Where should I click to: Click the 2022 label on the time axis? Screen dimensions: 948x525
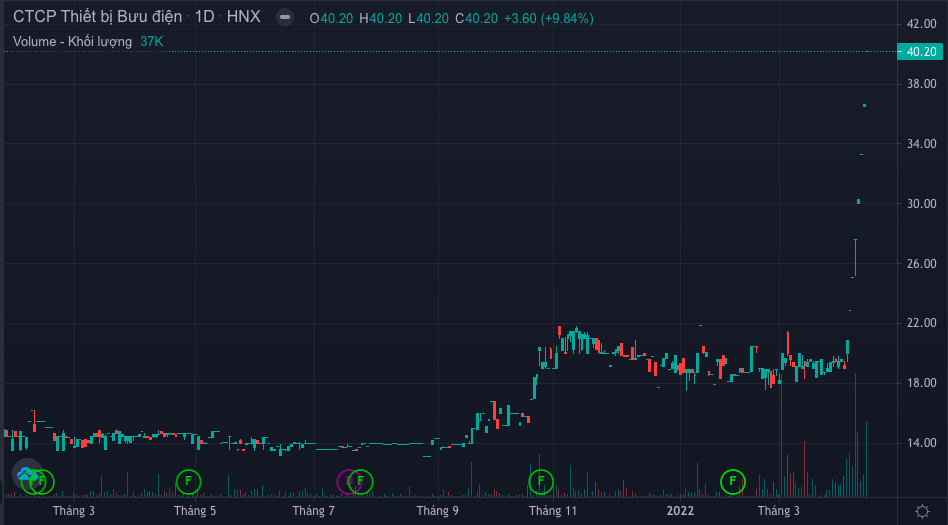(680, 511)
